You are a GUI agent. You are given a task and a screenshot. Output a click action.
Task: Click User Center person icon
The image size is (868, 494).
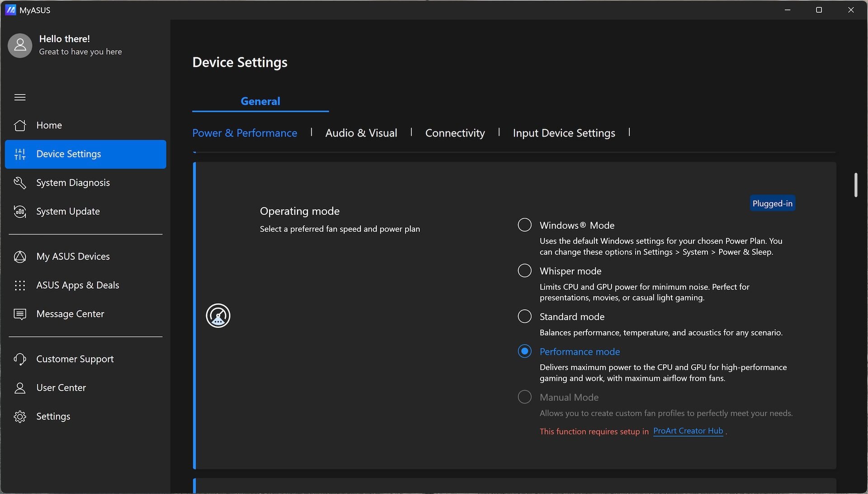(20, 388)
